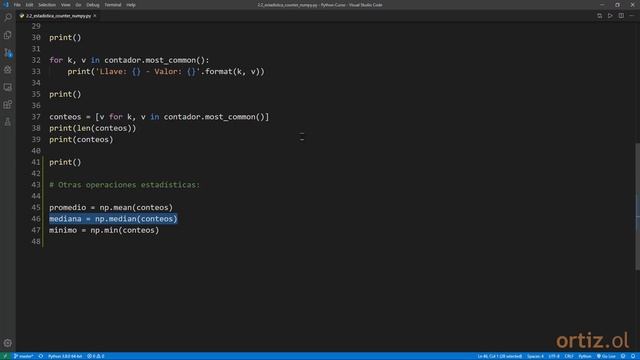This screenshot has height=360, width=640.
Task: Click line number 46 in gutter
Action: coord(36,219)
